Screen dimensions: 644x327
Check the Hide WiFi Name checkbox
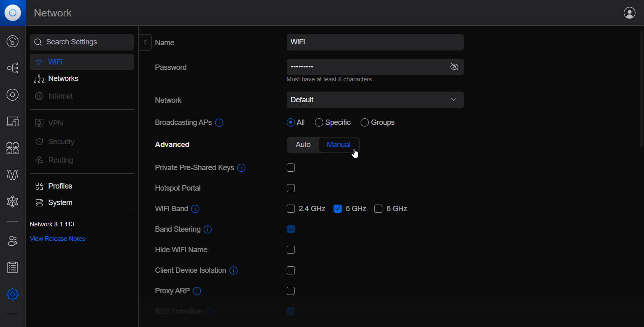point(291,250)
